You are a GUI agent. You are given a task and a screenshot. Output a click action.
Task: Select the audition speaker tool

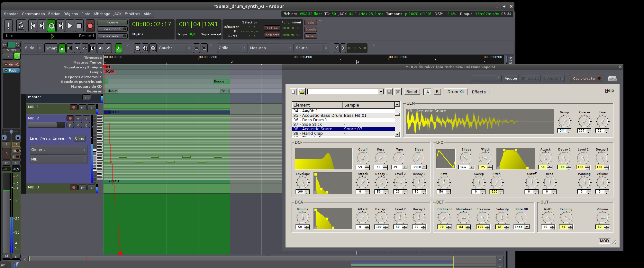pos(101,48)
